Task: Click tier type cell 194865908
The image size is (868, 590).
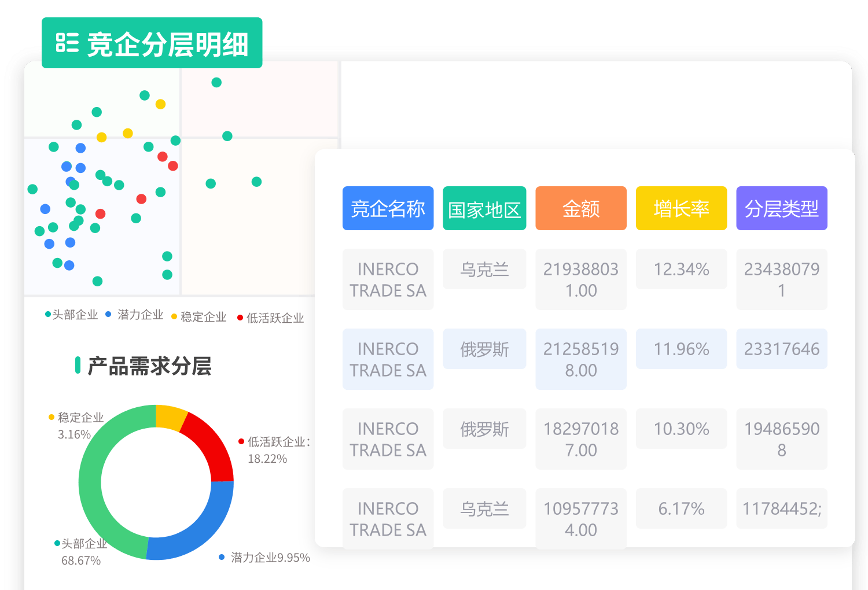Action: point(782,439)
